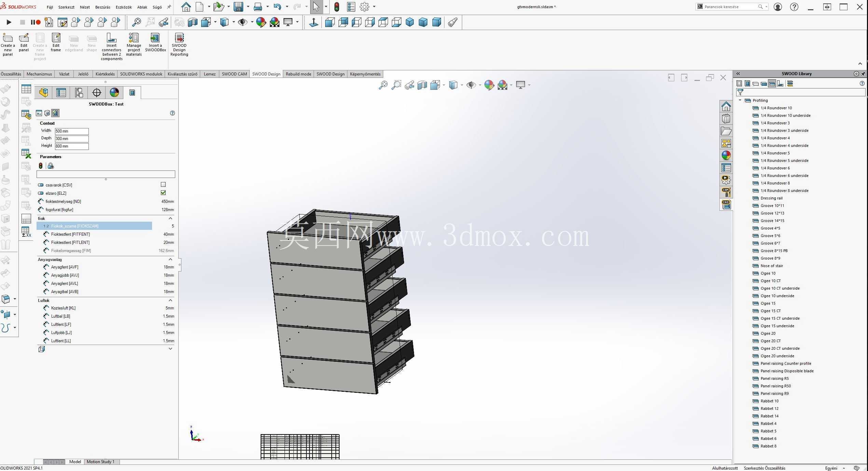Click the SWOOD Library settings gear
The image size is (868, 471).
click(x=856, y=74)
